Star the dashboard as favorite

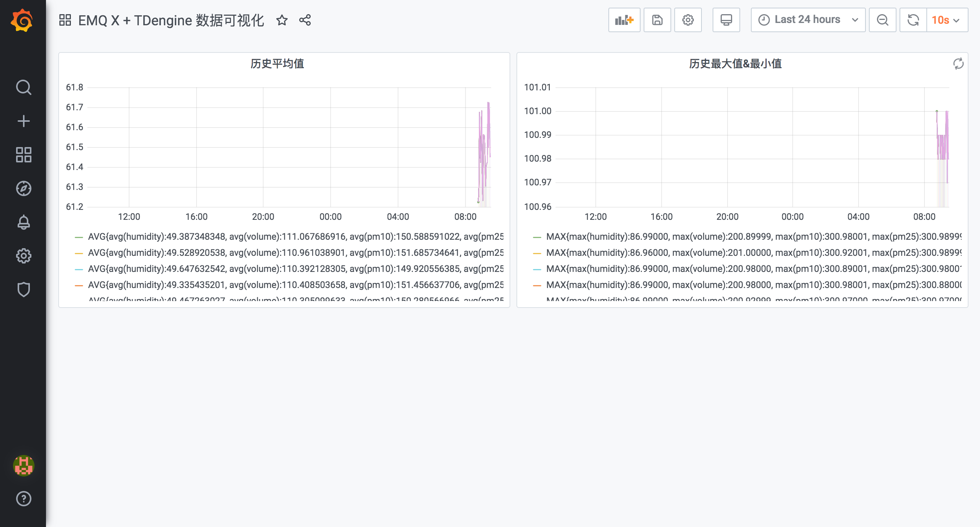pyautogui.click(x=282, y=20)
